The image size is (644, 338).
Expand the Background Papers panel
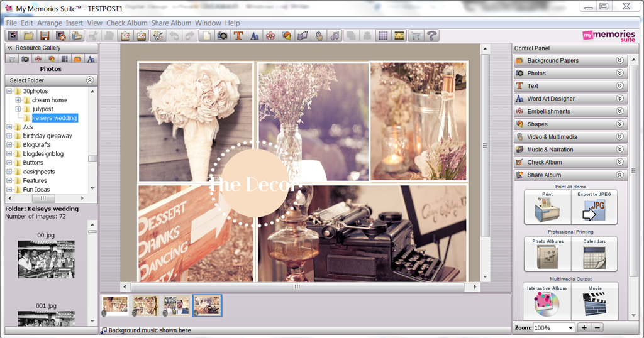[619, 60]
